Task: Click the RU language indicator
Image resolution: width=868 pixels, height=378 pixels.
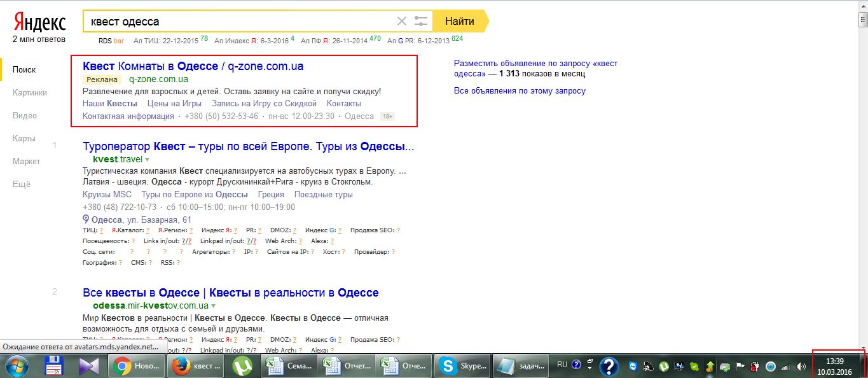Action: click(562, 365)
